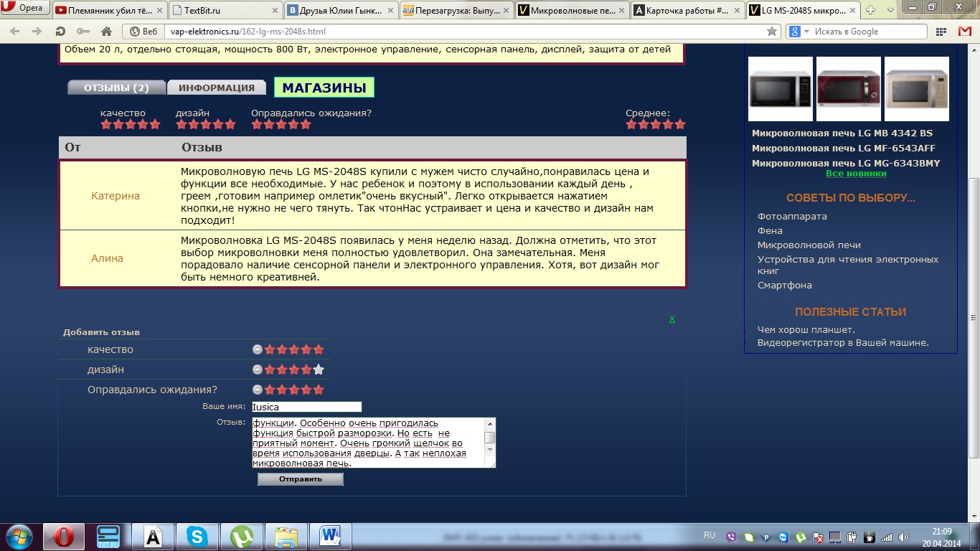980x551 pixels.
Task: Open volume speaker icon in tray
Action: [x=904, y=537]
